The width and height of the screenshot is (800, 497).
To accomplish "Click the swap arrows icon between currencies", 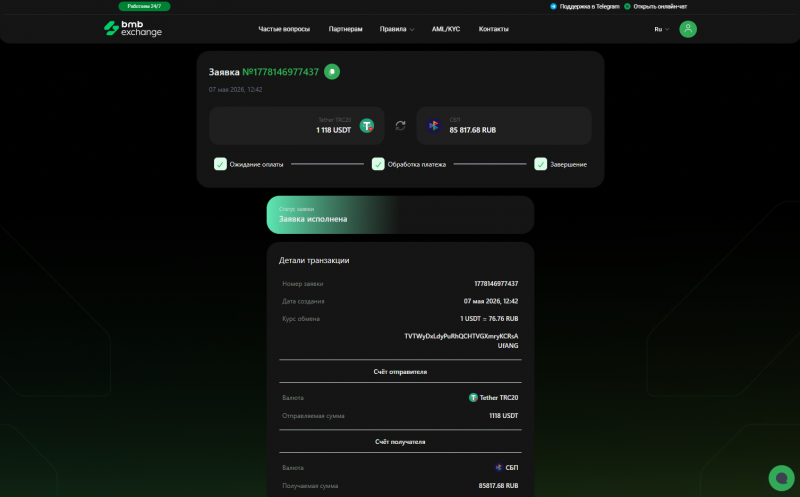I will click(x=401, y=126).
